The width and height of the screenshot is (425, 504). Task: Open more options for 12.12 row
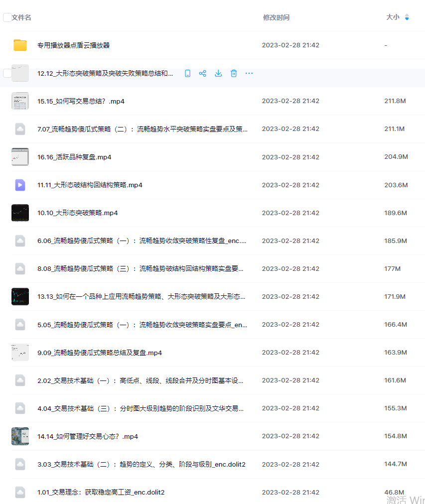pyautogui.click(x=249, y=73)
